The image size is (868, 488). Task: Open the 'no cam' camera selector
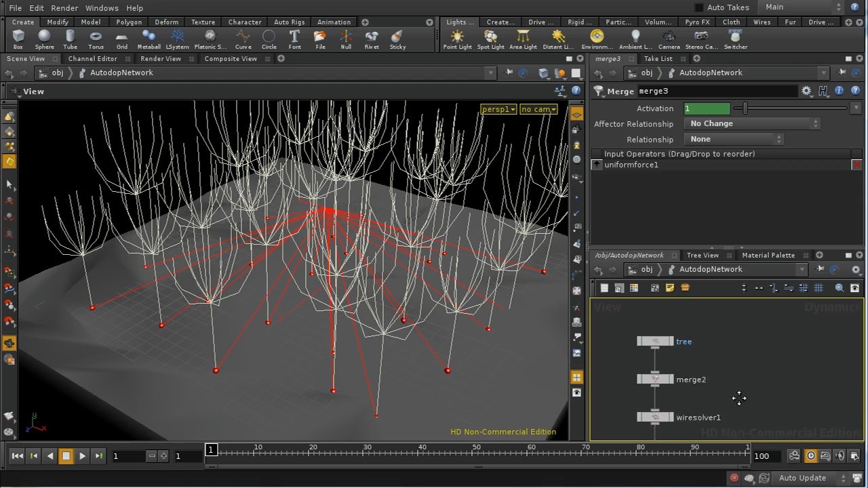point(538,109)
